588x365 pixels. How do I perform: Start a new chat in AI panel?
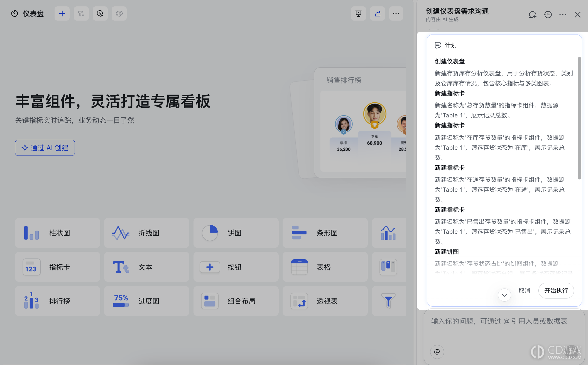click(x=533, y=14)
